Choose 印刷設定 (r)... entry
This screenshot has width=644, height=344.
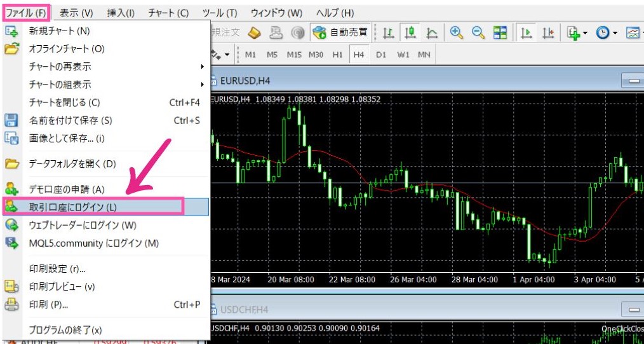[x=105, y=269]
